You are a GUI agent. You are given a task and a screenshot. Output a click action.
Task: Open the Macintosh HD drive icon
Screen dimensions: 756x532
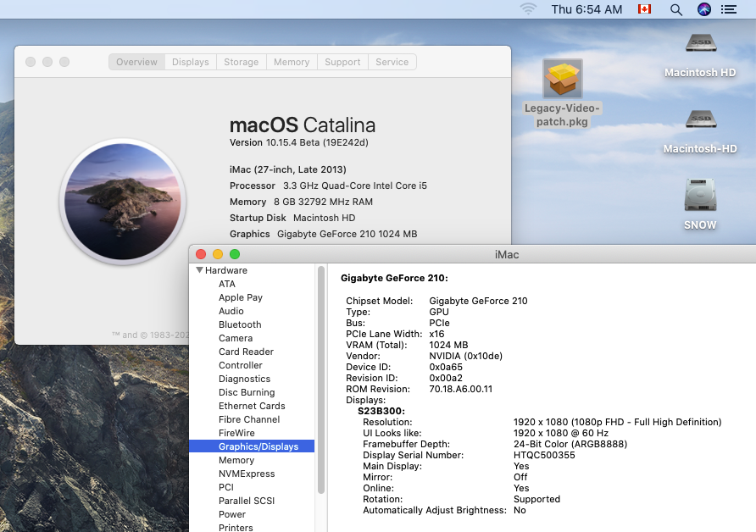pyautogui.click(x=701, y=43)
